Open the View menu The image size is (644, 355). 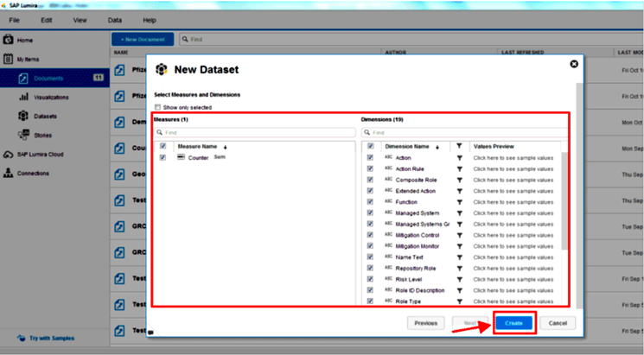point(80,20)
